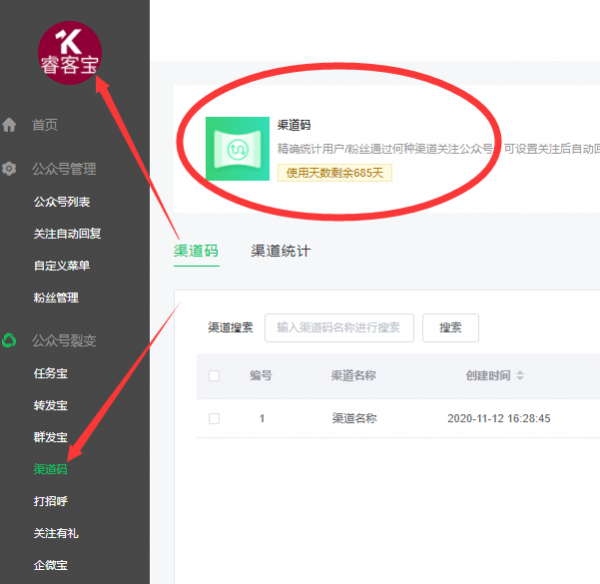Click the sort arrows next to 创建时间
The width and height of the screenshot is (600, 584).
coord(520,376)
